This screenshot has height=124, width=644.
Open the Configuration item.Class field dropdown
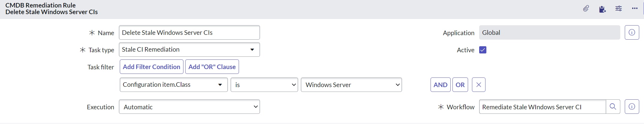coord(174,85)
